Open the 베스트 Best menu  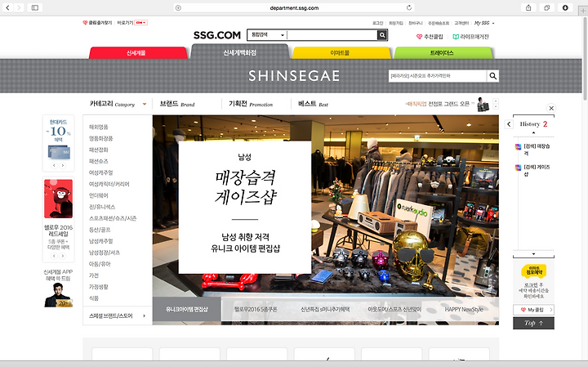point(313,104)
